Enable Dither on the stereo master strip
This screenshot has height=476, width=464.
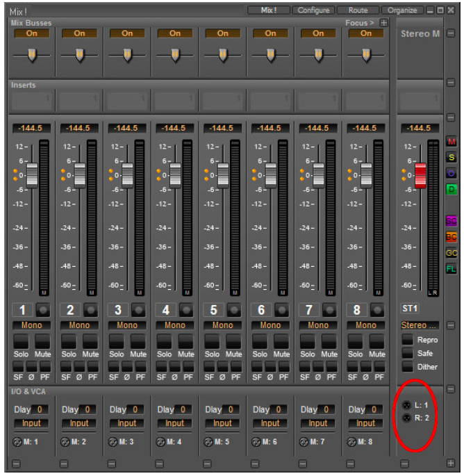[408, 367]
